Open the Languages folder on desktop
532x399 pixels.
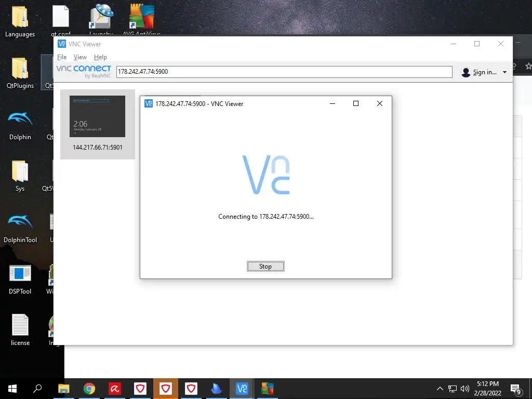pyautogui.click(x=20, y=21)
